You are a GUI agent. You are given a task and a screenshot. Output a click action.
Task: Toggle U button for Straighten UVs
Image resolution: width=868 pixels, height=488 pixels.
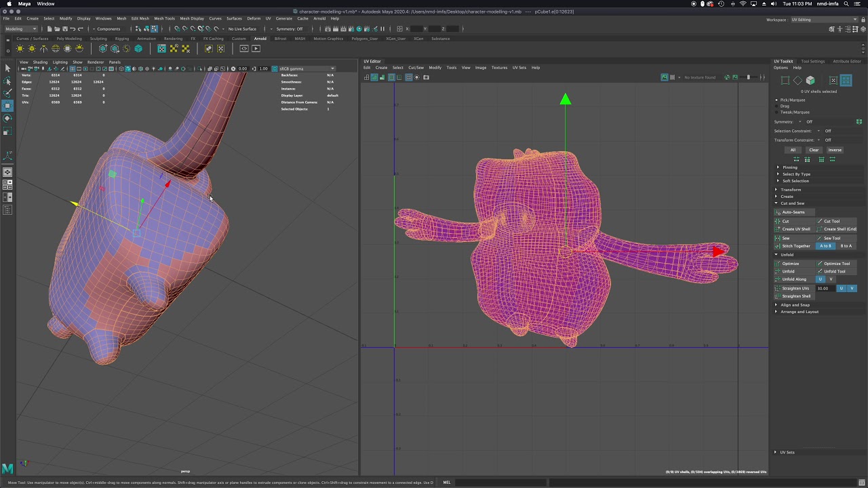(842, 289)
